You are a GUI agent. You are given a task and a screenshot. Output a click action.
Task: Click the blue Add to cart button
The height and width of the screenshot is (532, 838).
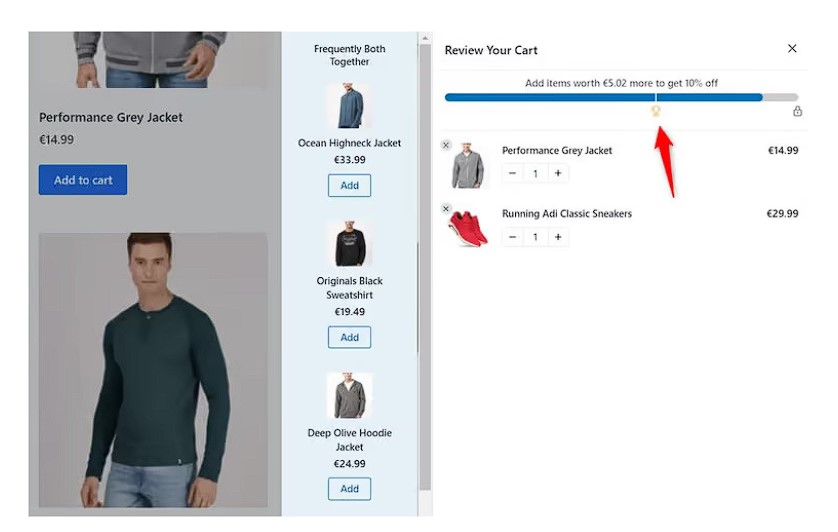point(83,180)
